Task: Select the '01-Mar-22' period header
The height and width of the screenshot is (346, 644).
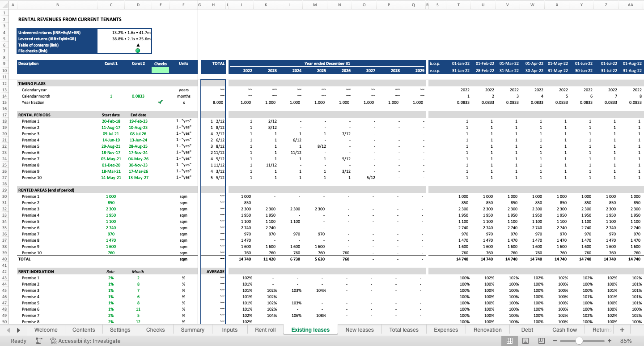Action: 510,64
